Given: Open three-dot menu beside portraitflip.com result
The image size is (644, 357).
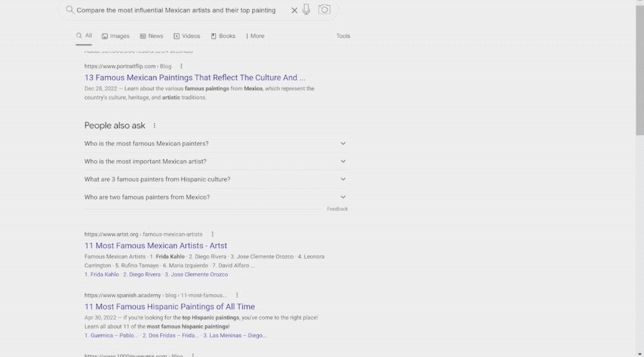Looking at the screenshot, I should (181, 66).
